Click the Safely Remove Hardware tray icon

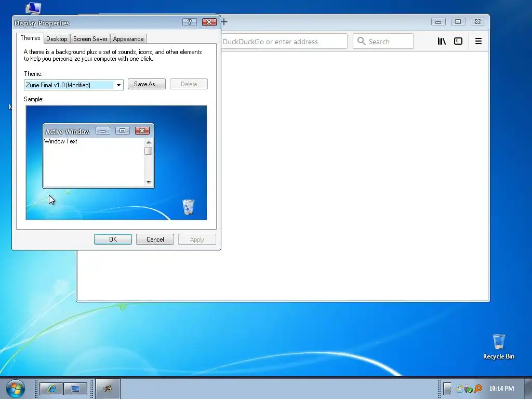469,389
